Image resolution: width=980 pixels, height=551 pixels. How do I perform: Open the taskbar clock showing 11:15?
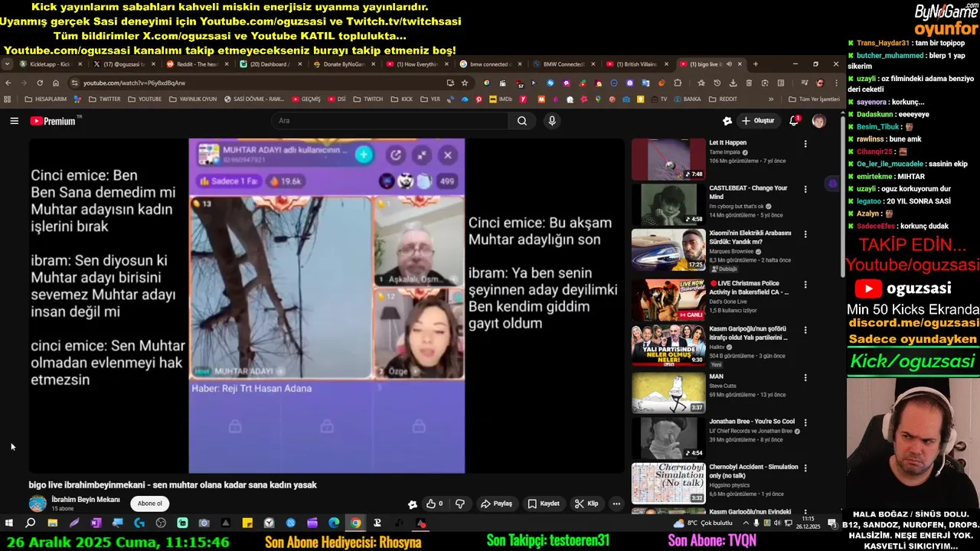click(808, 523)
